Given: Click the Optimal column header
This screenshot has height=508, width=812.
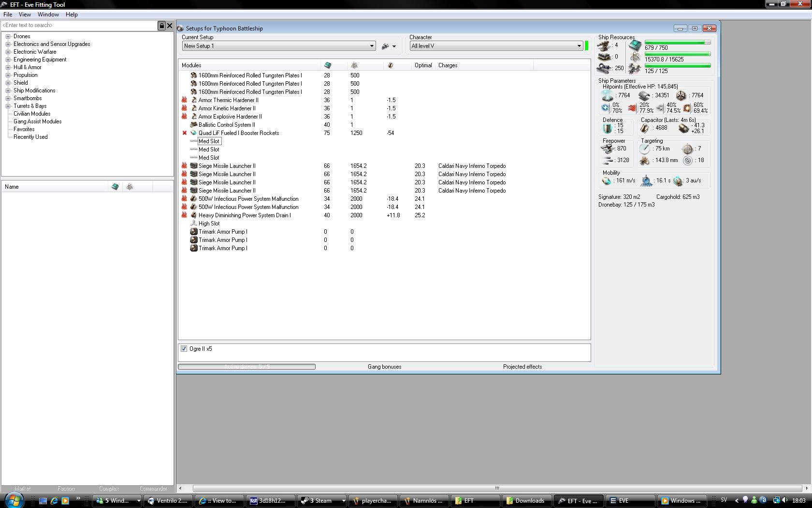Looking at the screenshot, I should (423, 65).
